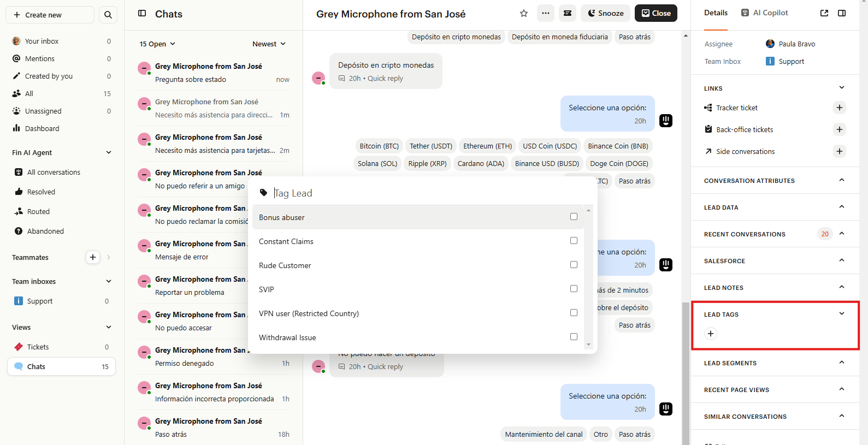Check the Bonus abuser tag
Image resolution: width=868 pixels, height=445 pixels.
pos(574,217)
